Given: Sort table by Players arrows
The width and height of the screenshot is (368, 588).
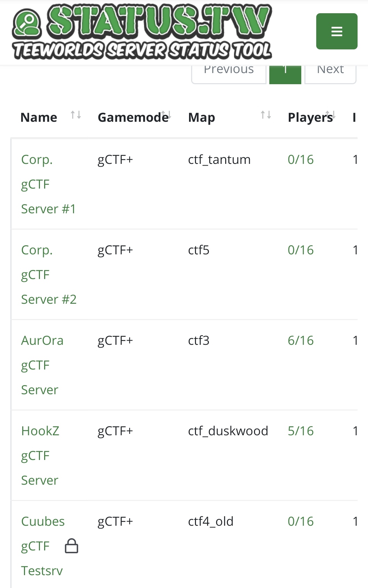Looking at the screenshot, I should click(x=330, y=115).
